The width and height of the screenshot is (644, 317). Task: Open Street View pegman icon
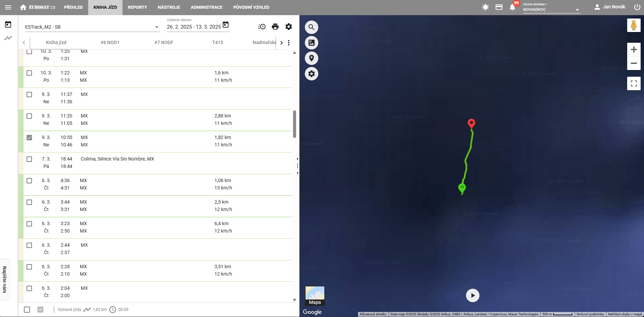[634, 26]
